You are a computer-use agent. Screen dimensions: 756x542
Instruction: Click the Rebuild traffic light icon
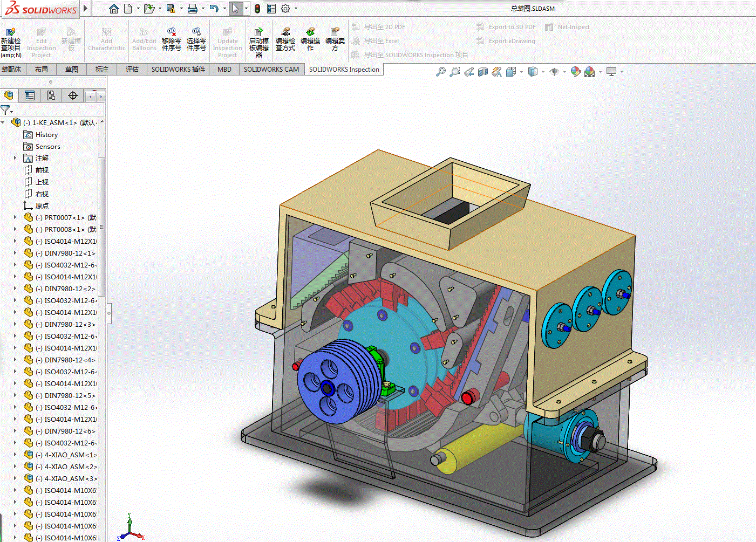pyautogui.click(x=257, y=9)
